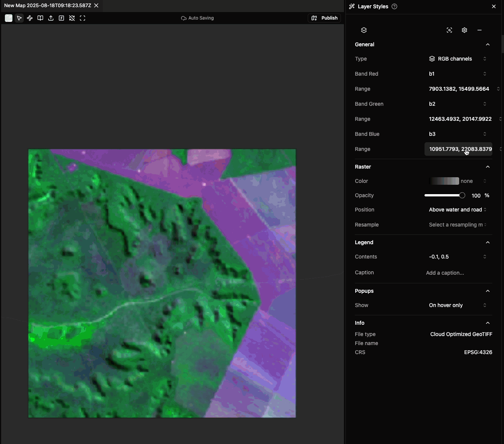Open layer settings gear in styles panel
The image size is (504, 444).
pyautogui.click(x=464, y=30)
